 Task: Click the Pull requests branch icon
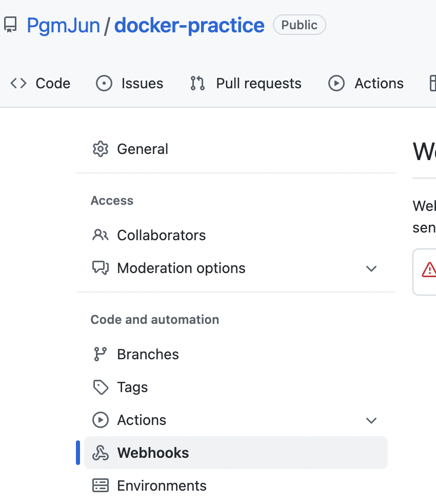click(x=197, y=83)
